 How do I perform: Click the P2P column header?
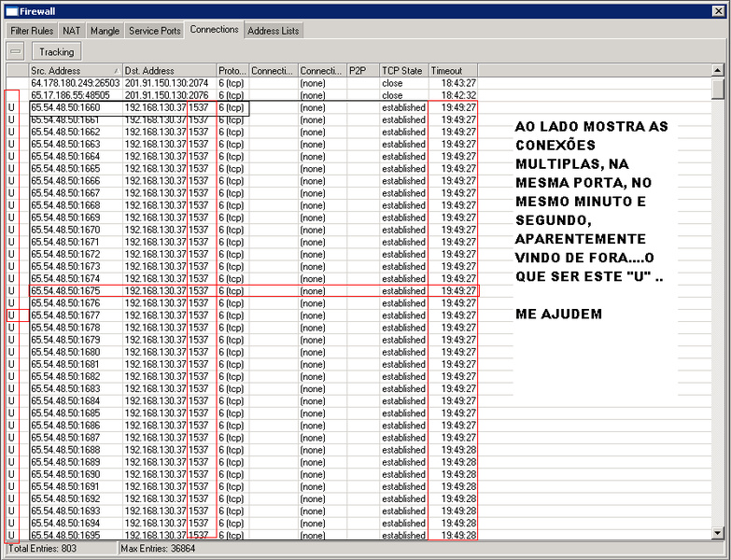[x=361, y=71]
